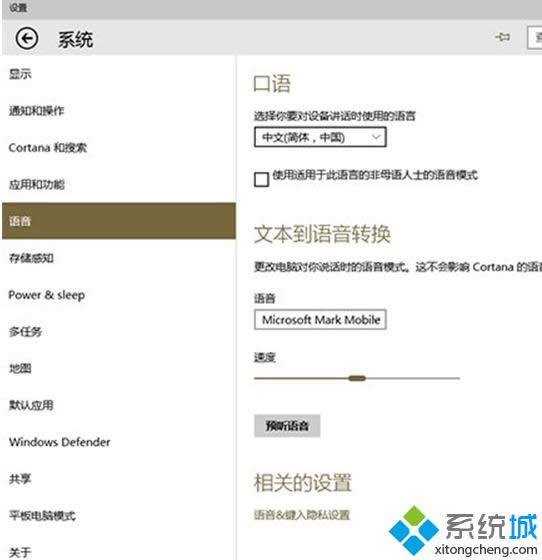The width and height of the screenshot is (542, 560).
Task: Click the 系统 page title
Action: (x=76, y=39)
